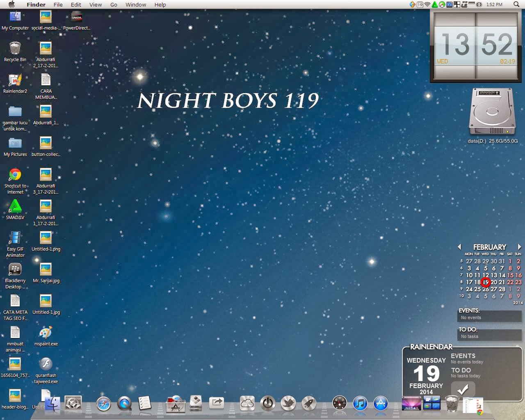Open System Preferences gear in the dock
Image resolution: width=525 pixels, height=420 pixels.
coord(73,403)
